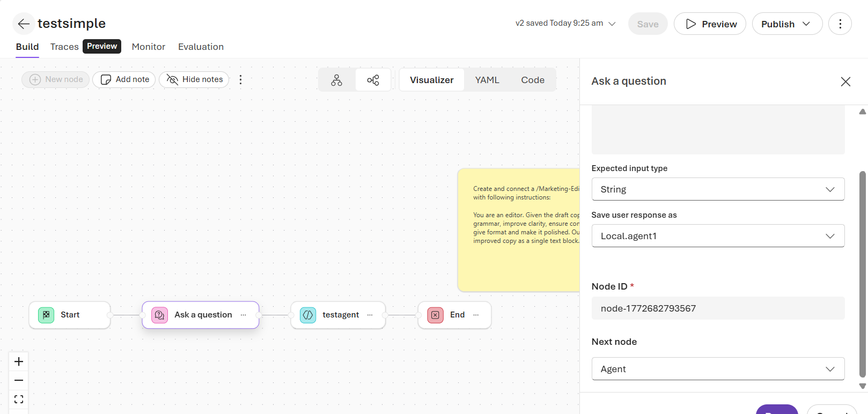Open the more options kebab menu in header
868x414 pixels.
(x=840, y=24)
